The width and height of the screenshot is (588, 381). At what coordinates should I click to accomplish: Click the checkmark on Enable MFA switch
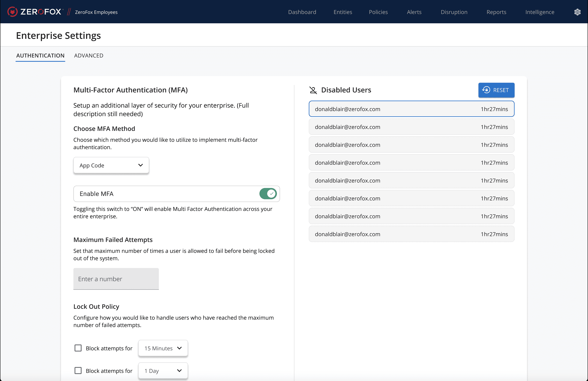tap(271, 194)
